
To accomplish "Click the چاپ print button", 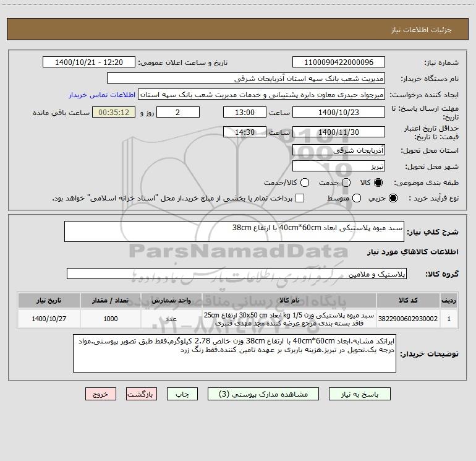I will (x=182, y=394).
